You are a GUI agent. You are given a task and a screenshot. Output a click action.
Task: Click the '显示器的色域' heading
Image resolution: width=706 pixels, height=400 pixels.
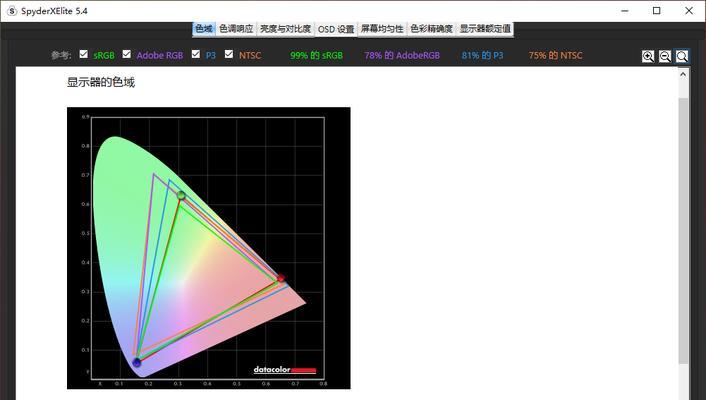pos(101,82)
